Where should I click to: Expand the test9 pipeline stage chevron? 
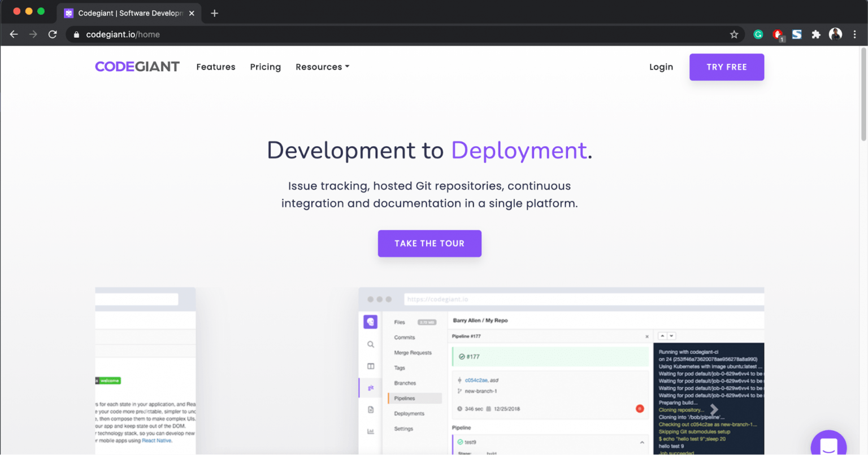[642, 442]
